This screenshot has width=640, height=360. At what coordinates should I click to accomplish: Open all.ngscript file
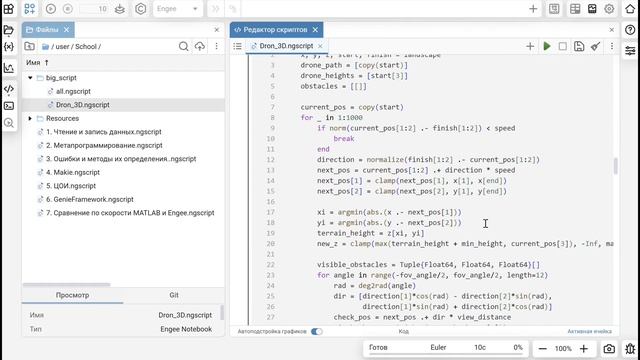click(73, 91)
